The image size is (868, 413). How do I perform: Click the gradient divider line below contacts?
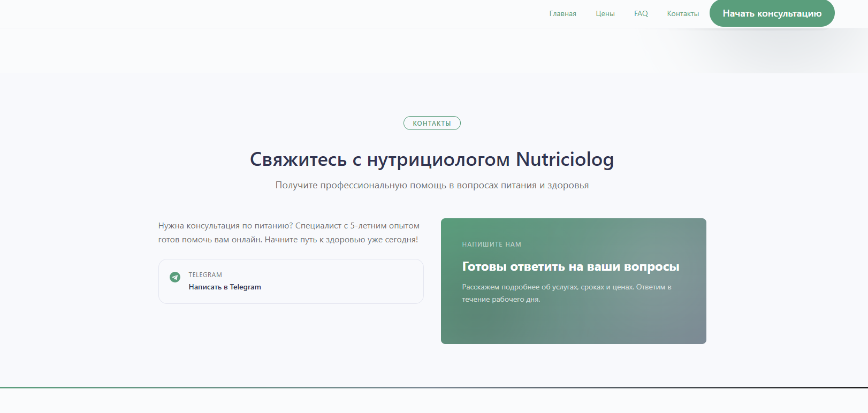tap(433, 387)
